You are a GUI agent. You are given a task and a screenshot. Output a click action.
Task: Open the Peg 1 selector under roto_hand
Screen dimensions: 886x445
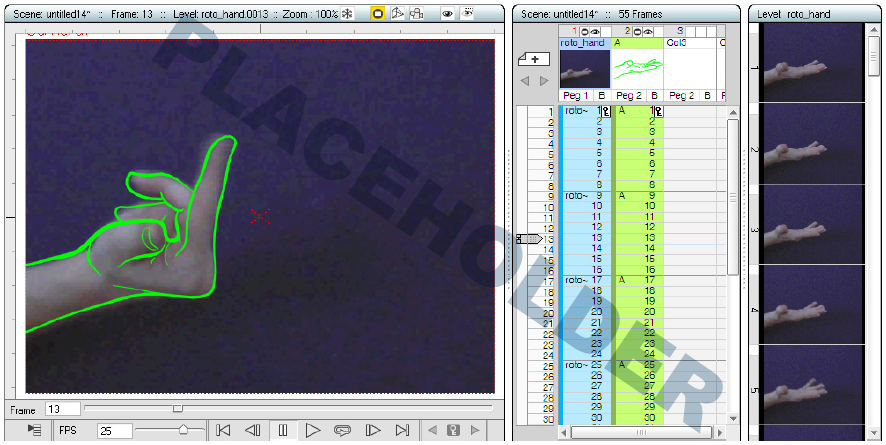[x=577, y=95]
